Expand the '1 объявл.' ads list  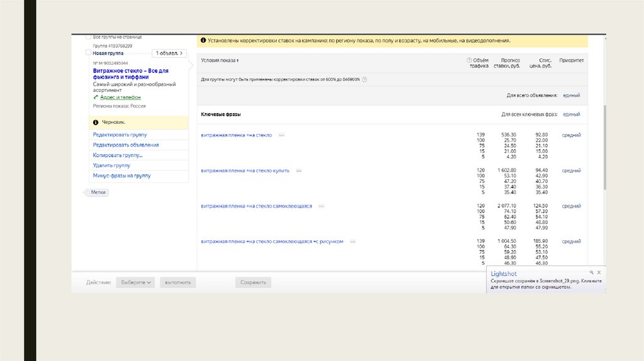pyautogui.click(x=170, y=53)
